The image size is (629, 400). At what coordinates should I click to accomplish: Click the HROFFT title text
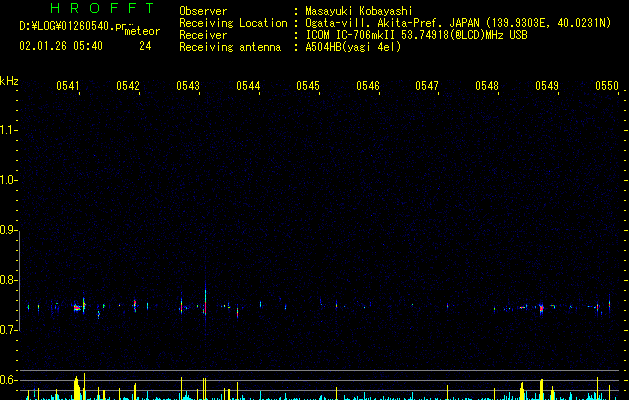[x=102, y=8]
